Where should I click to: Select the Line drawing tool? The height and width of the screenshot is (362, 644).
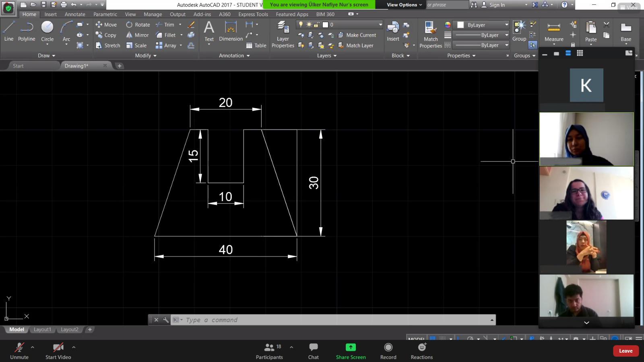point(9,31)
